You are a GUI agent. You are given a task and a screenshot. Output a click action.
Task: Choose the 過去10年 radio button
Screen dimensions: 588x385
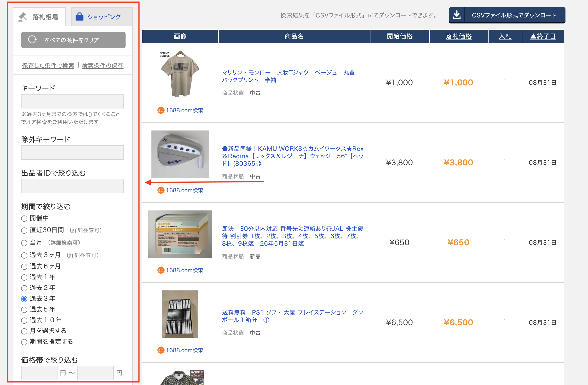pos(24,320)
